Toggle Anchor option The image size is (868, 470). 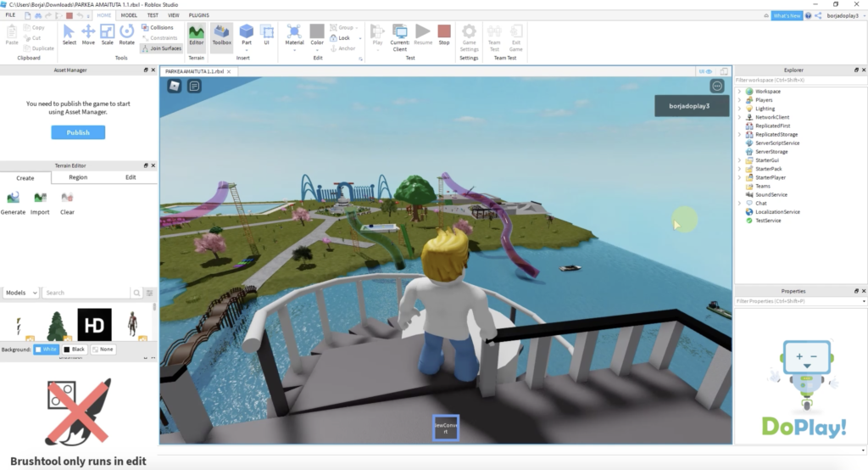click(342, 48)
